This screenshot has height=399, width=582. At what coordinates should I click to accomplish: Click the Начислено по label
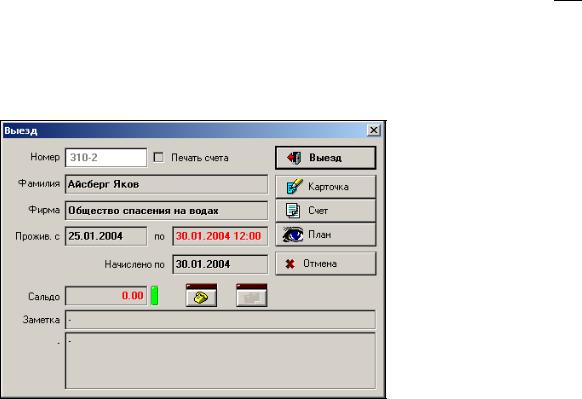point(134,264)
